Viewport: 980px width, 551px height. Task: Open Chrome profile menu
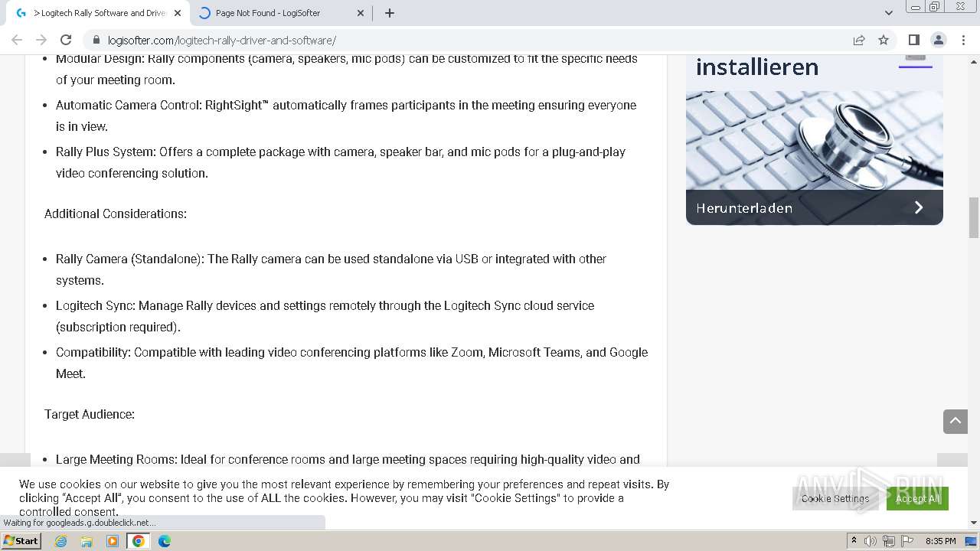pyautogui.click(x=938, y=40)
